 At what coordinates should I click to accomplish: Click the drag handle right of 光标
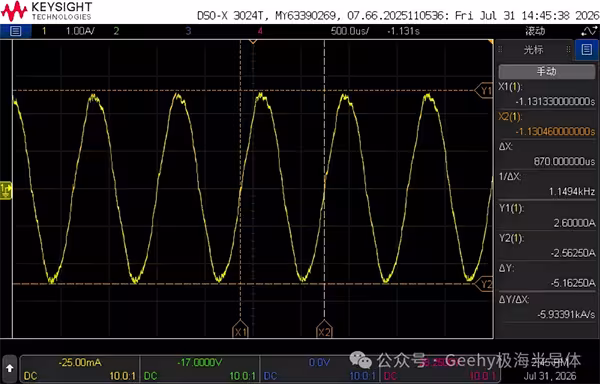pyautogui.click(x=569, y=49)
